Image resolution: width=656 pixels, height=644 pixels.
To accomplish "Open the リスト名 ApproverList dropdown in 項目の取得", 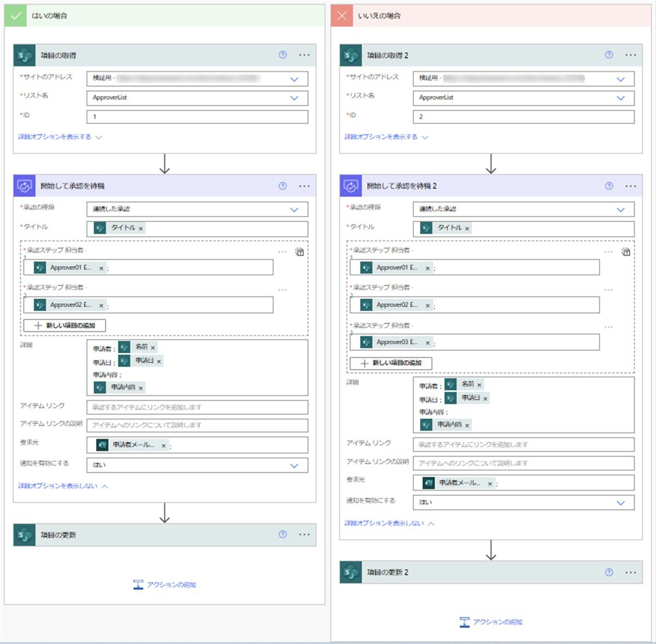I will 294,98.
